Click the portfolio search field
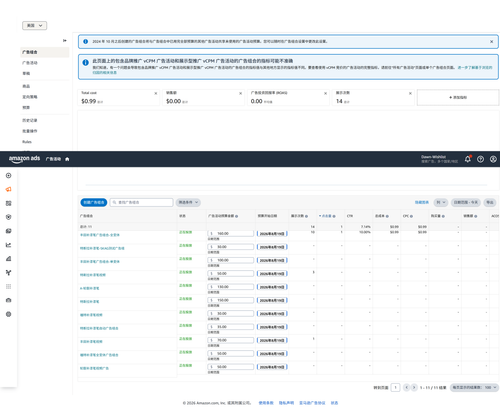 point(141,202)
